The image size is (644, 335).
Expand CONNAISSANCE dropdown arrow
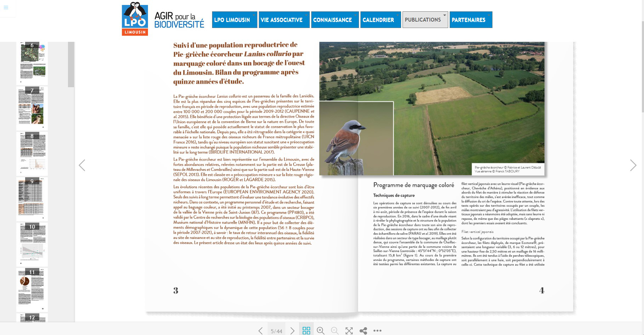click(355, 15)
